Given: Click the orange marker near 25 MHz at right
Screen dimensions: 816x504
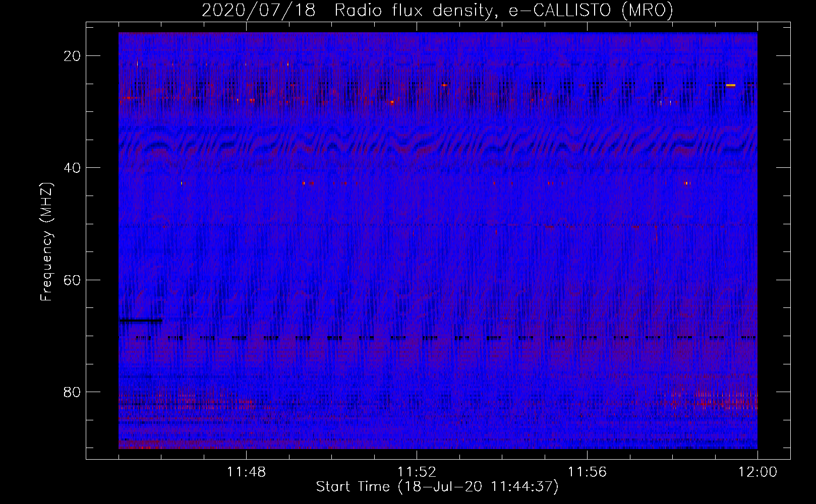Looking at the screenshot, I should [x=731, y=85].
